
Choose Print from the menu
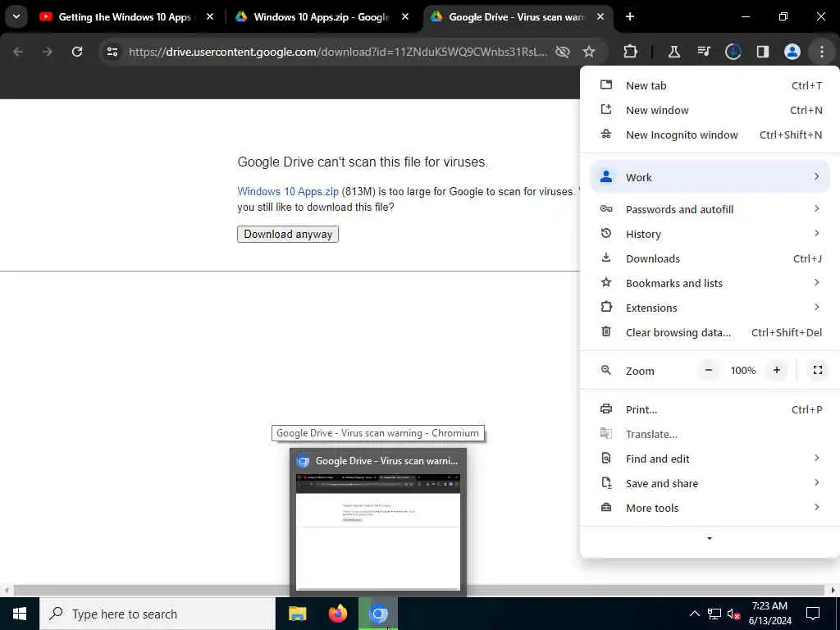pos(710,410)
